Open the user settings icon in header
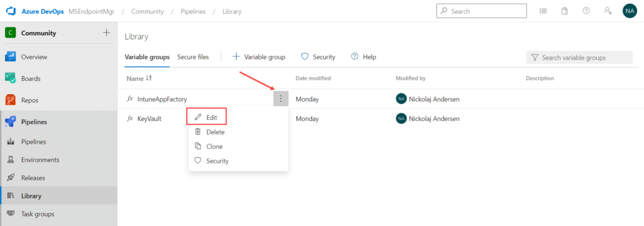This screenshot has width=644, height=226. click(608, 11)
